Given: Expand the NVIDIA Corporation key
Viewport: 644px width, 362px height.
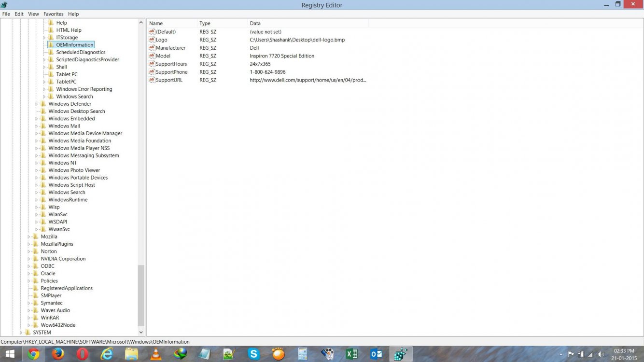Looking at the screenshot, I should [x=28, y=259].
